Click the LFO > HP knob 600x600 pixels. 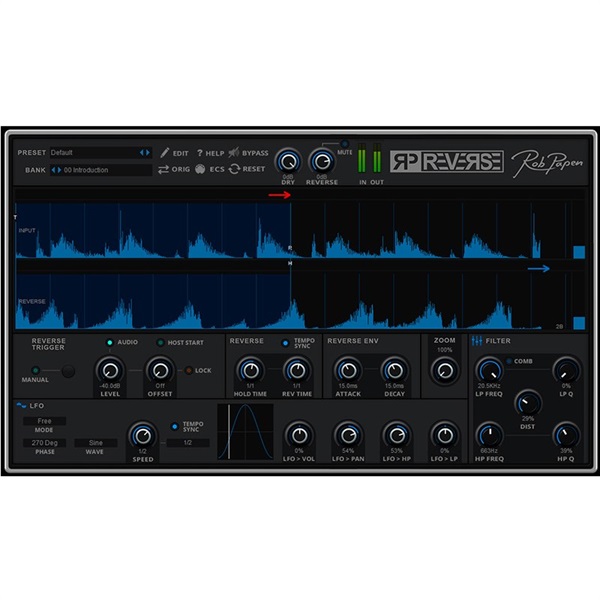397,435
